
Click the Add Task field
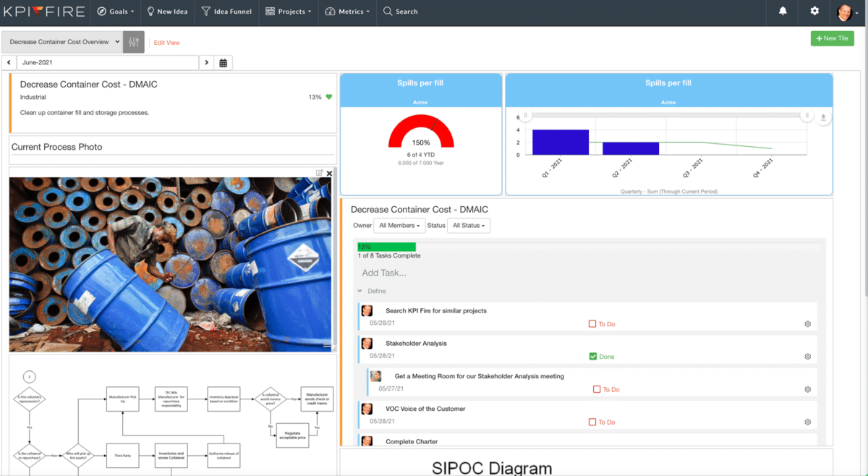click(x=383, y=272)
